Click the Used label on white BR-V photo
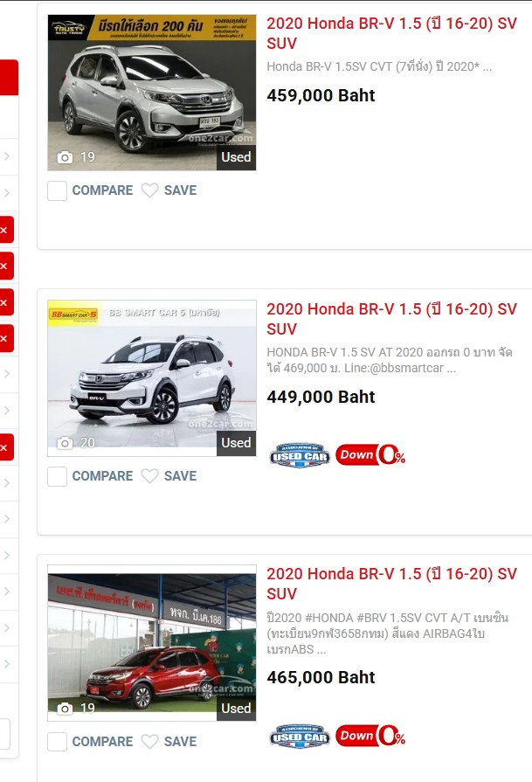532x782 pixels. [237, 443]
